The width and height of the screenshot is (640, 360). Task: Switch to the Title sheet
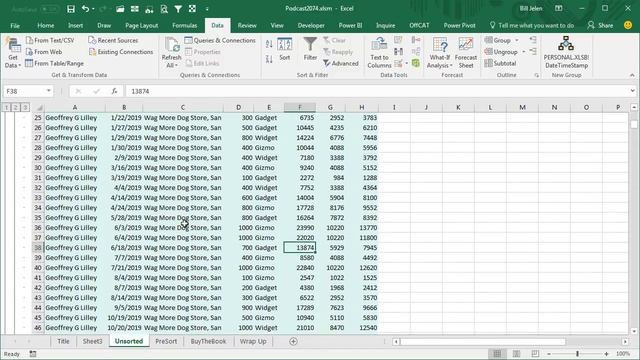pos(63,341)
